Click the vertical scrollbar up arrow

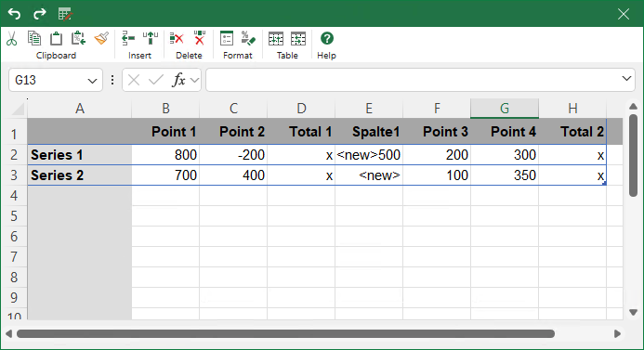(633, 106)
